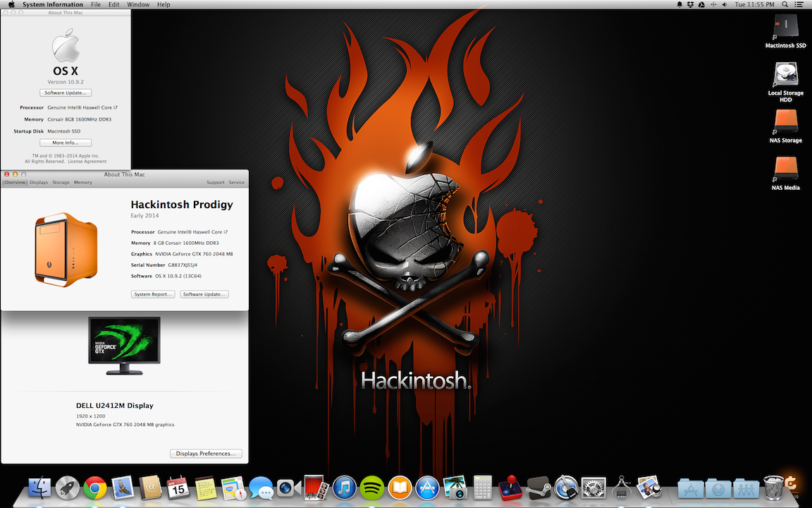Open the App Store dock icon

click(428, 488)
